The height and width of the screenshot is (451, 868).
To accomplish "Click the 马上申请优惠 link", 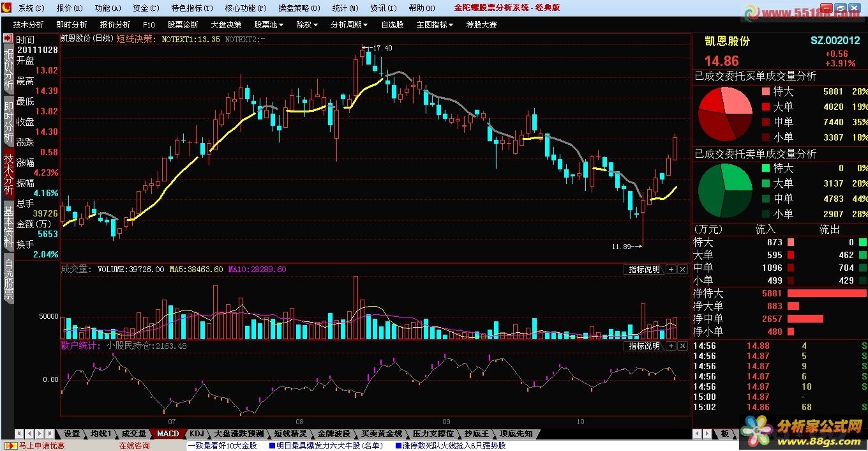I will 41,446.
